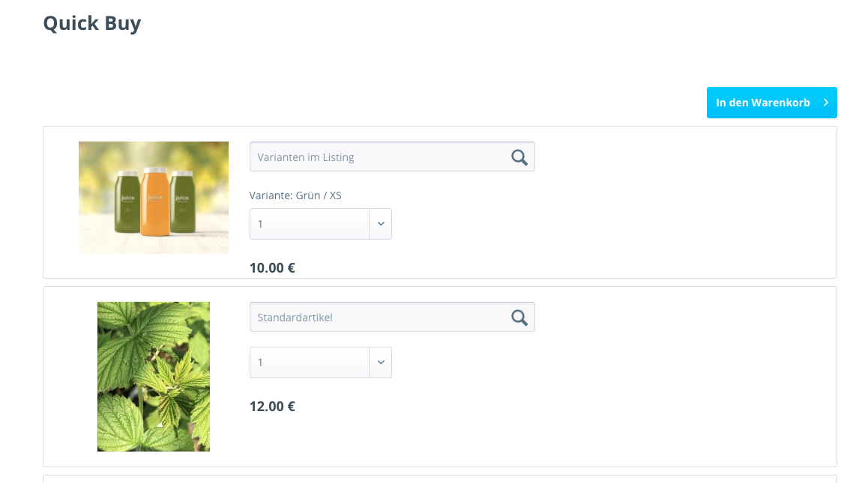This screenshot has height=483, width=868.
Task: Expand quantity chevron under Variante: Grün / XS
Action: point(380,224)
